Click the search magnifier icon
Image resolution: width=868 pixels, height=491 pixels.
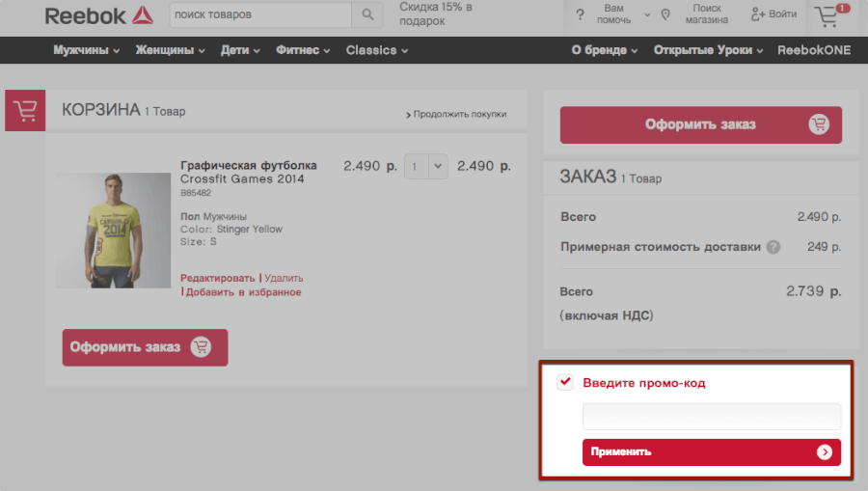[x=367, y=14]
